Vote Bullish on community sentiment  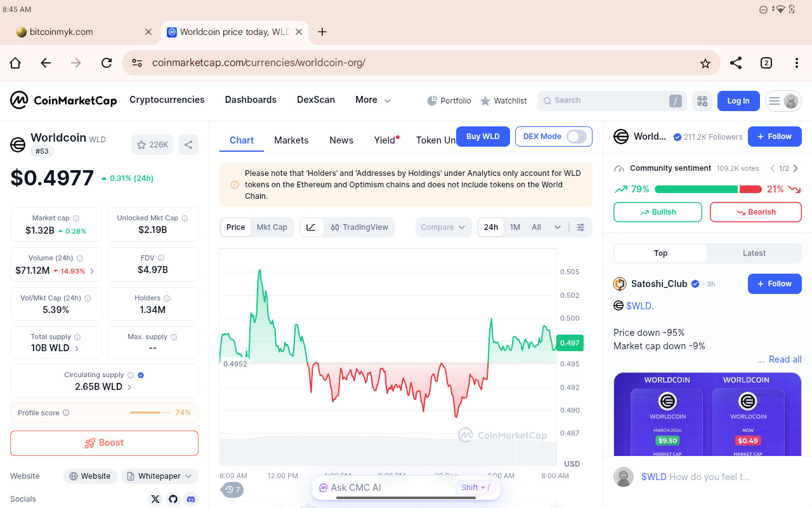(x=657, y=212)
